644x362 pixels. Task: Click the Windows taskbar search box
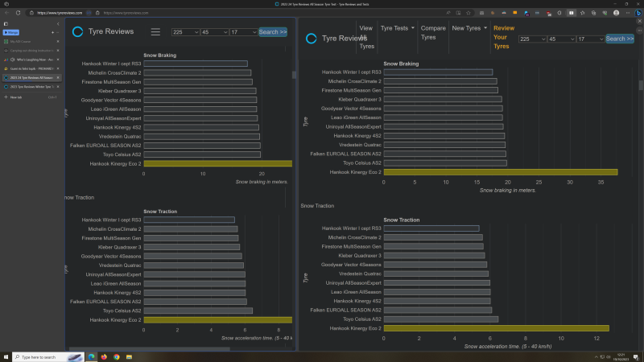pos(40,356)
